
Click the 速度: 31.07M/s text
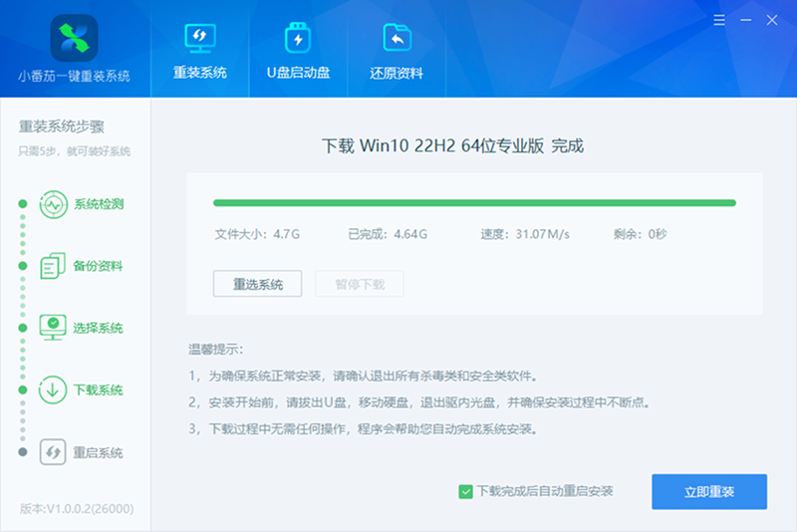525,234
